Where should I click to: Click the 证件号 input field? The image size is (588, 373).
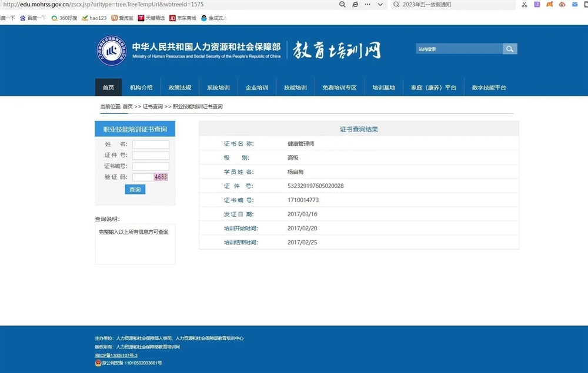[x=151, y=155]
